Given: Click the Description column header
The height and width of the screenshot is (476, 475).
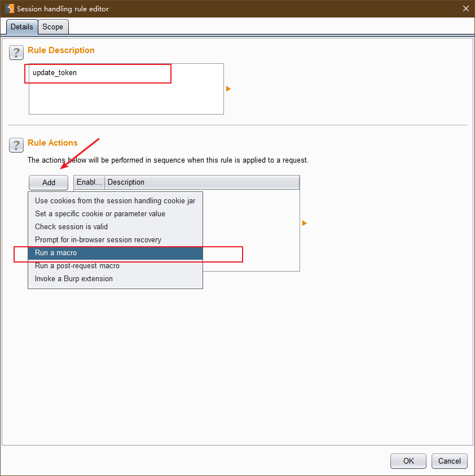Looking at the screenshot, I should [201, 182].
